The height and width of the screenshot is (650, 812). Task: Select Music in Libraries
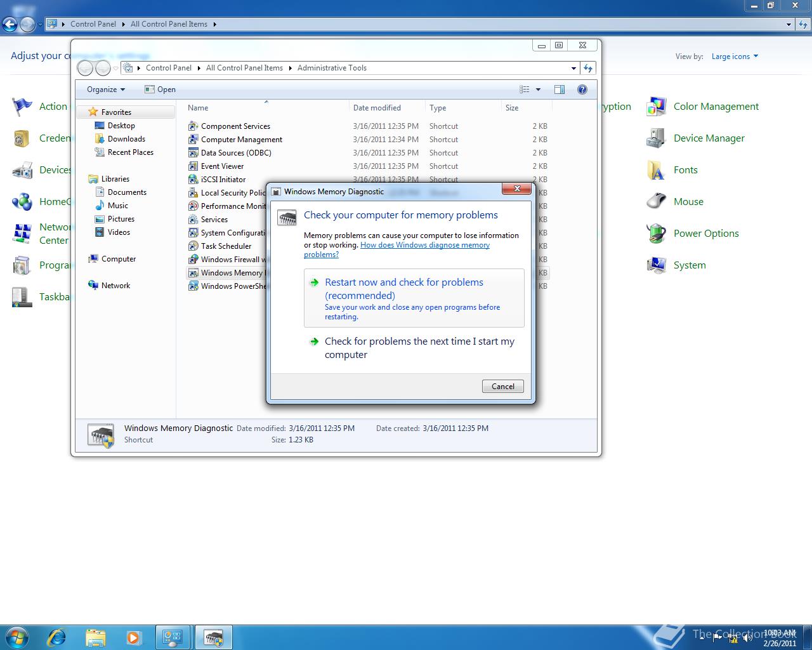coord(118,206)
